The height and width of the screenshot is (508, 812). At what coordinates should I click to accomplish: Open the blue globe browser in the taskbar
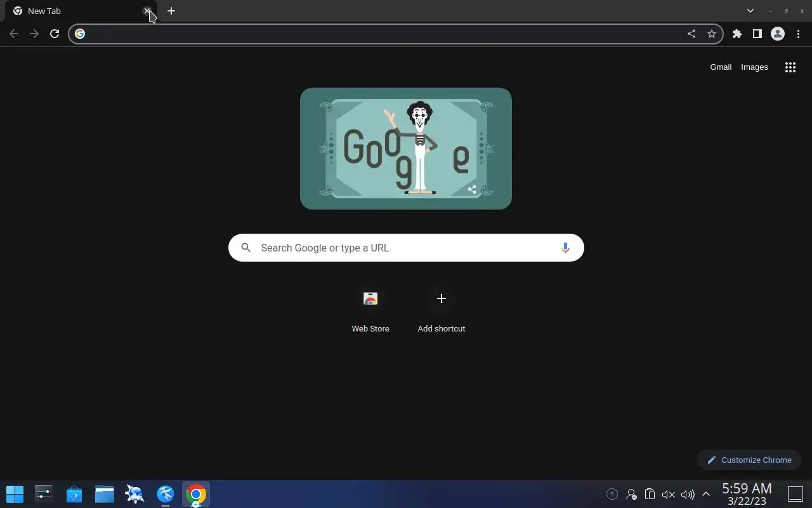pos(166,494)
